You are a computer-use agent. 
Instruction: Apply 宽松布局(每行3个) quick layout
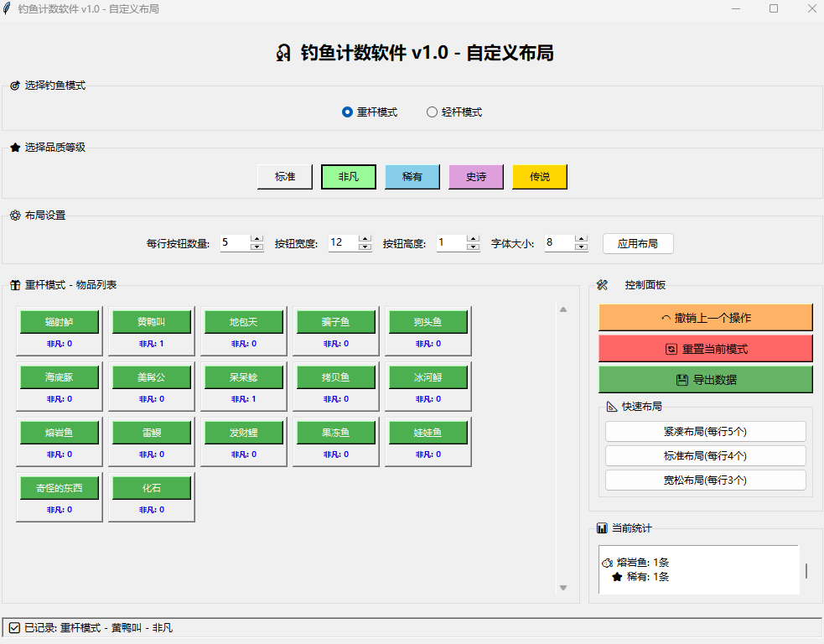(x=705, y=480)
